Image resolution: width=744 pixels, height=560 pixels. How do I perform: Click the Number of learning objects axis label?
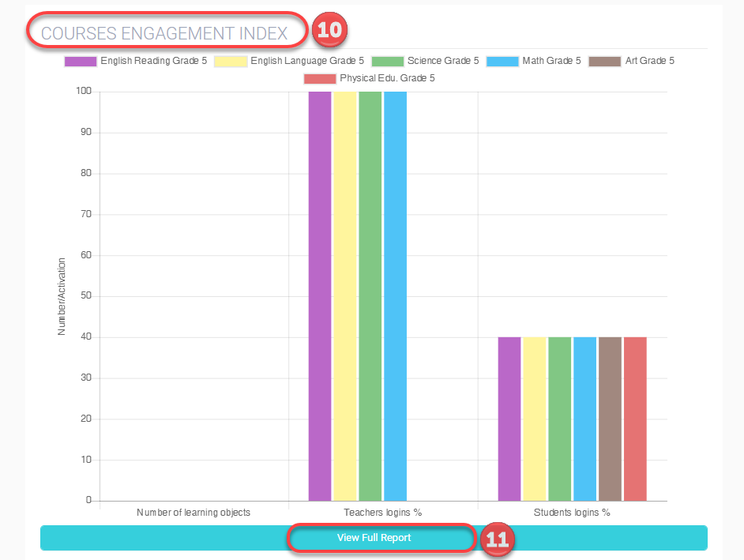[194, 513]
